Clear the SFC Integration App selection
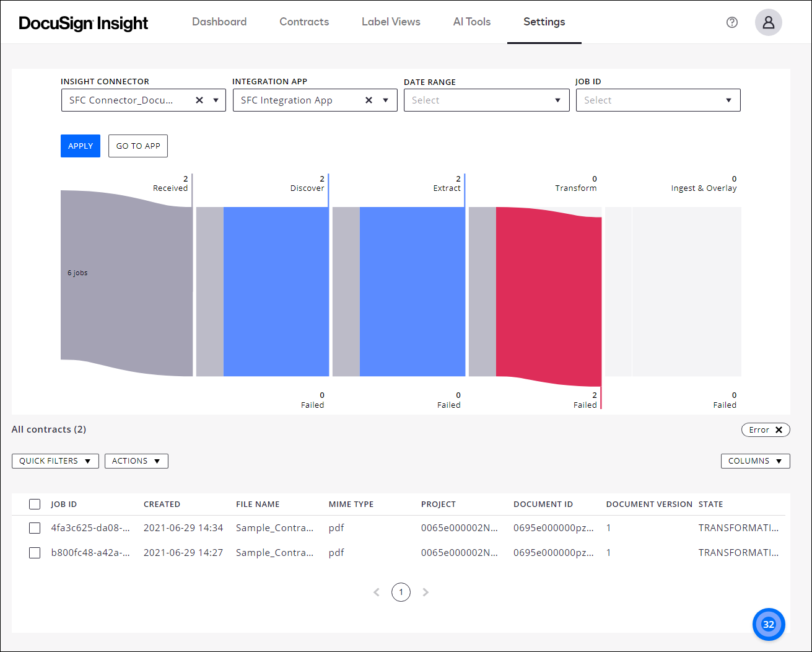Viewport: 812px width, 652px height. 369,100
